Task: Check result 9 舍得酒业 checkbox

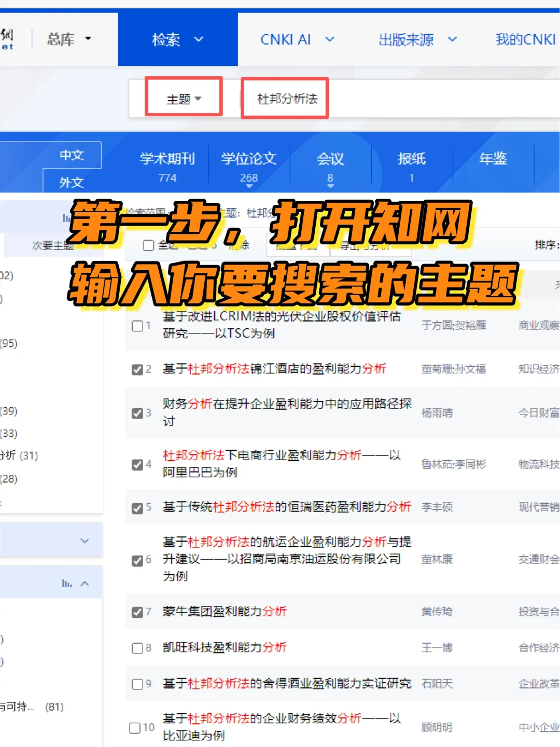Action: point(137,684)
